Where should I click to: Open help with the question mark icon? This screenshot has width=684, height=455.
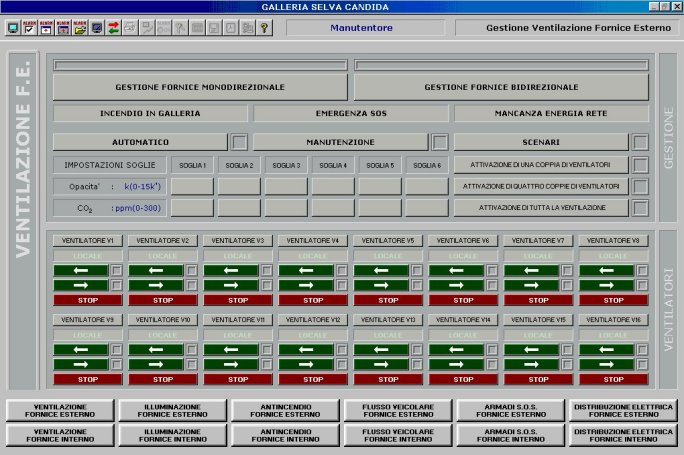(x=264, y=28)
